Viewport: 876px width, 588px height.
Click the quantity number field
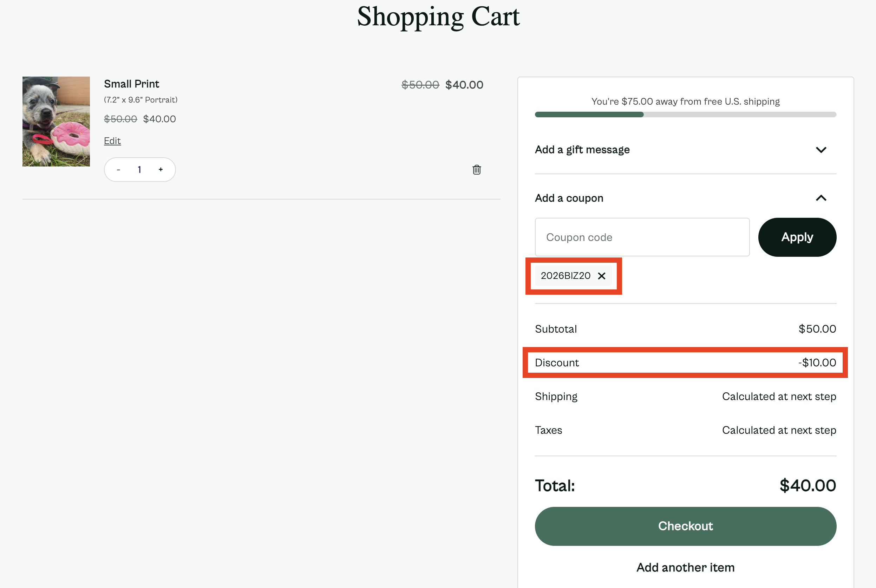pos(139,170)
